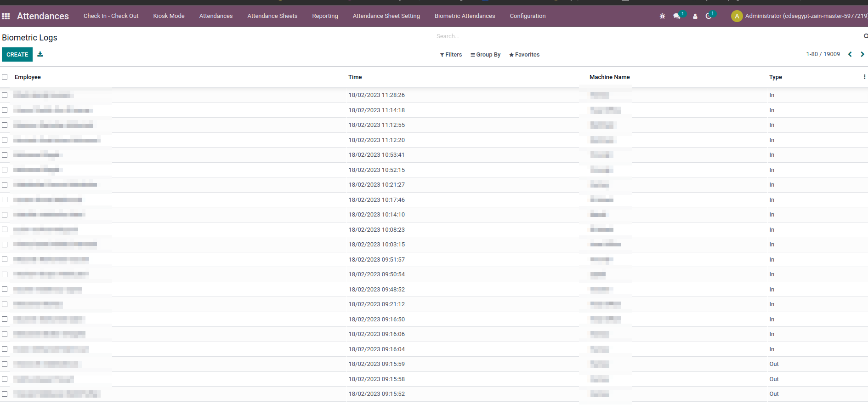
Task: Click the download export icon
Action: (40, 54)
